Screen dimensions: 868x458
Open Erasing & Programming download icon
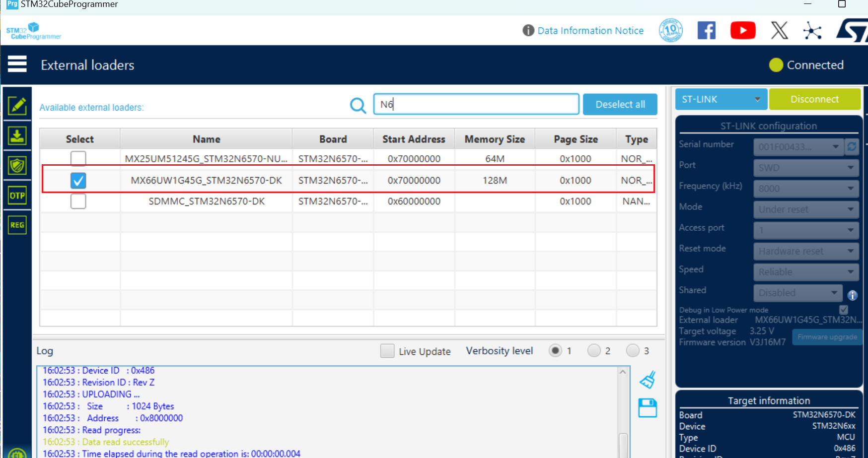[x=17, y=135]
